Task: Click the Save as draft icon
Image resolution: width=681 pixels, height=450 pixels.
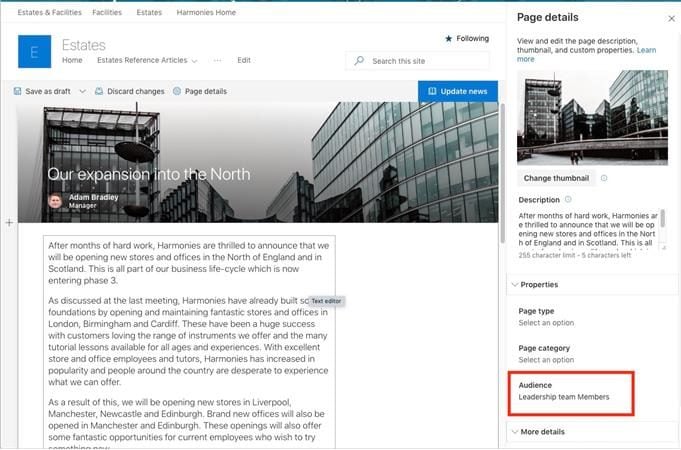Action: [x=18, y=91]
